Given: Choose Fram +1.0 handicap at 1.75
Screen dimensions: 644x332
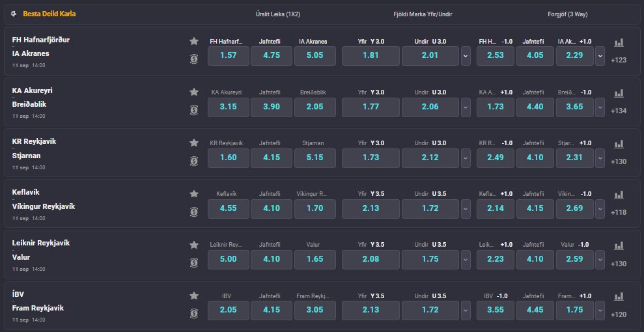Looking at the screenshot, I should 574,311.
